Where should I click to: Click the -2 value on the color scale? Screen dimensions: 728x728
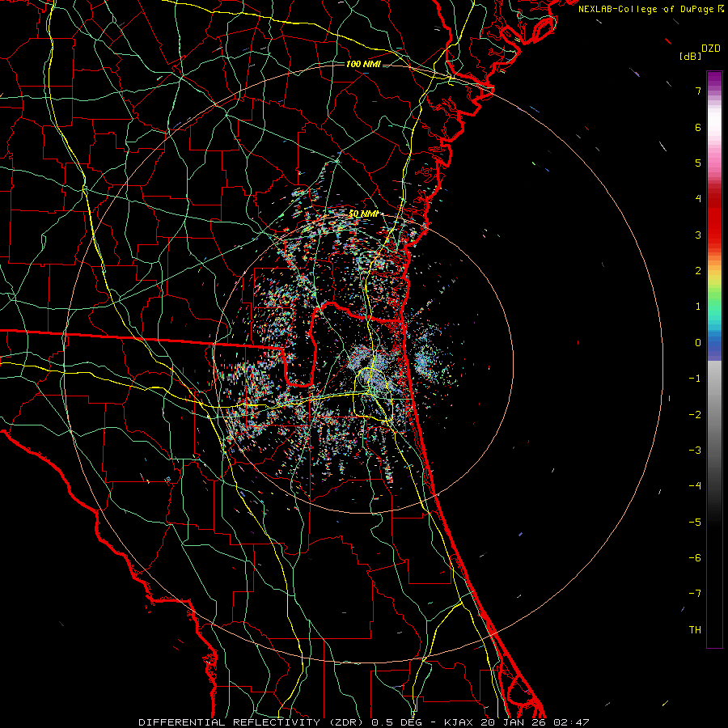[x=695, y=415]
